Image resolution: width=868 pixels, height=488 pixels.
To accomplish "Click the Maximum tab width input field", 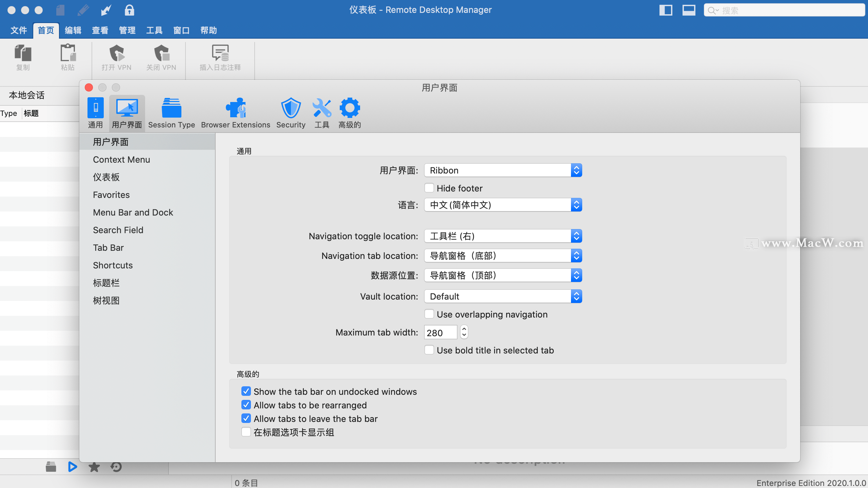I will tap(441, 332).
